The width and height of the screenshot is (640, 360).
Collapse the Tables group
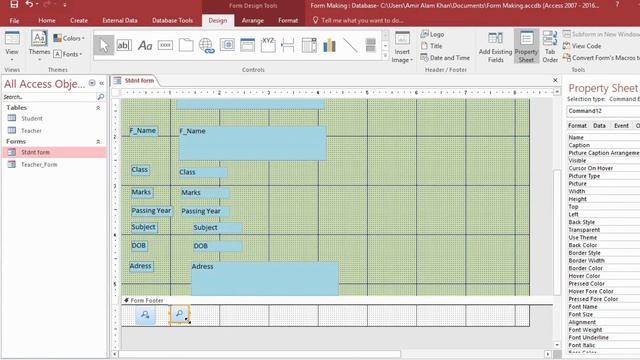click(x=98, y=108)
